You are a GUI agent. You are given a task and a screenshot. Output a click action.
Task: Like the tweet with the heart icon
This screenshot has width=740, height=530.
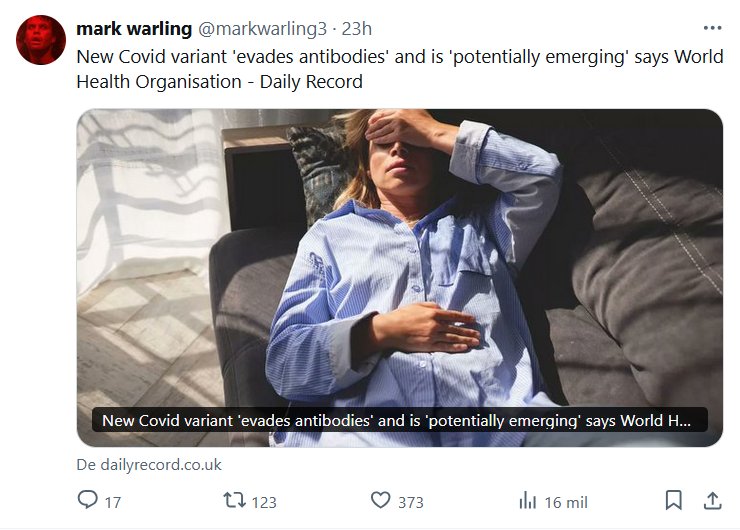pyautogui.click(x=380, y=500)
